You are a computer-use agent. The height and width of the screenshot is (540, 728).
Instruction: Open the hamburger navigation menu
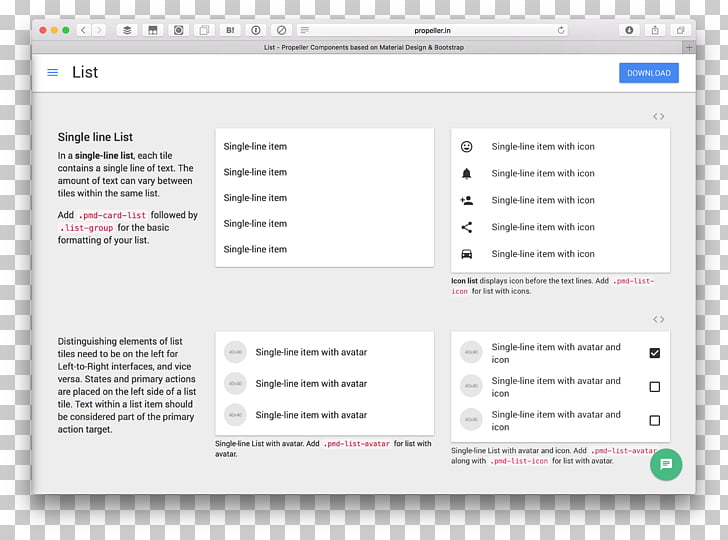[x=52, y=72]
